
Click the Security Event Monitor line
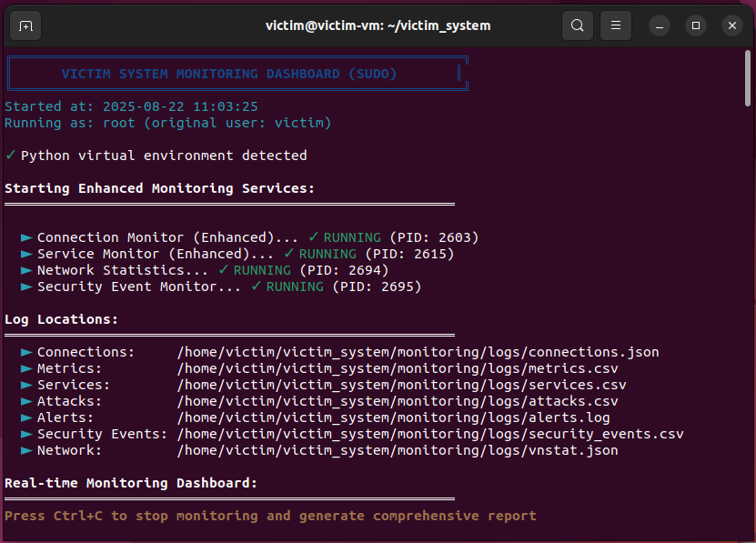click(221, 287)
